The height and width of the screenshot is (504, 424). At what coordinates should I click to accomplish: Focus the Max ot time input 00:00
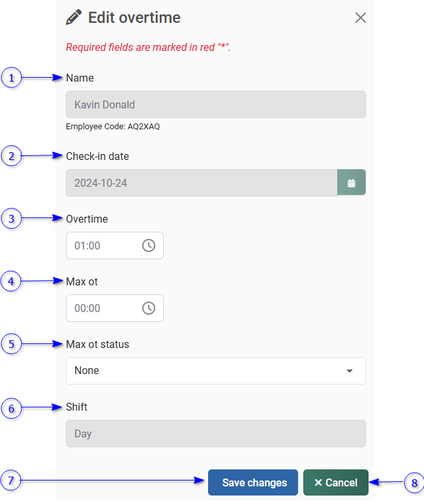[x=101, y=308]
